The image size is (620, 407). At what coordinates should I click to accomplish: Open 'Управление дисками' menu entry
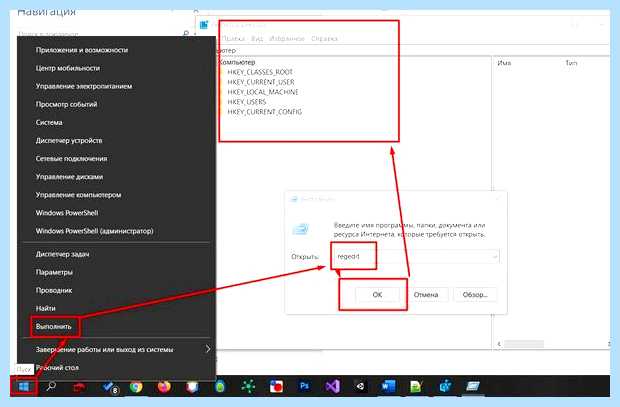[69, 177]
